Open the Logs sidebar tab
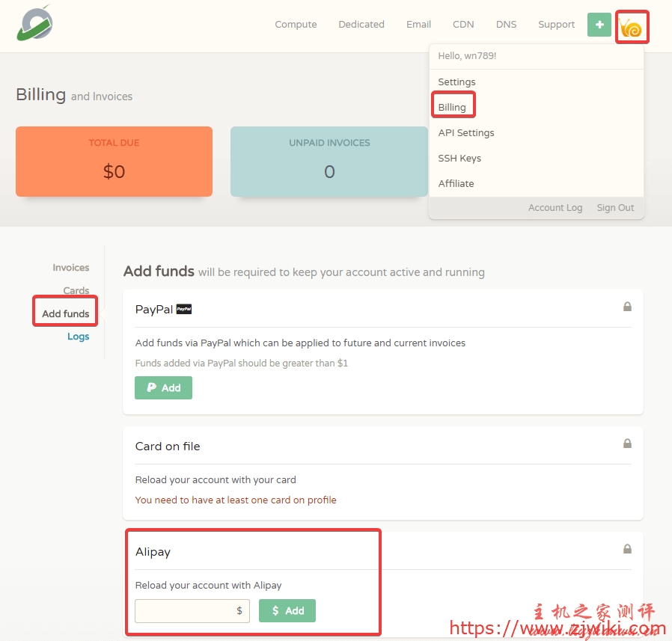This screenshot has width=672, height=641. coord(78,337)
